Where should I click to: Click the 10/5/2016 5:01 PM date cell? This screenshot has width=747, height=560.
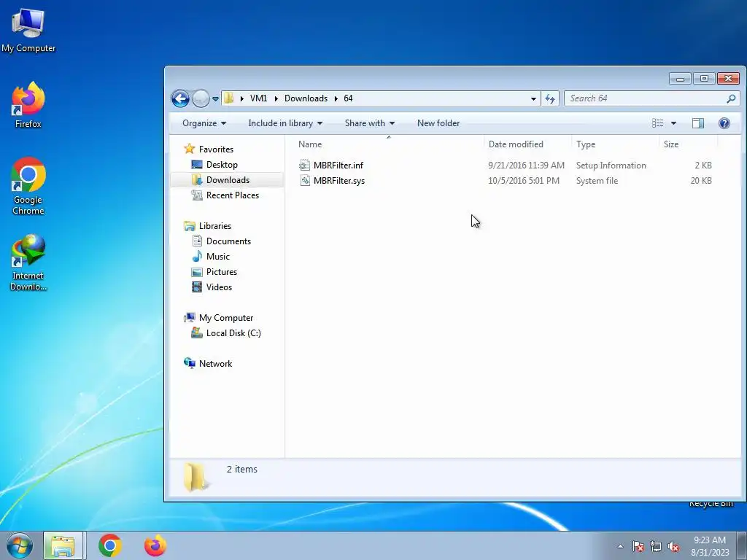tap(524, 181)
